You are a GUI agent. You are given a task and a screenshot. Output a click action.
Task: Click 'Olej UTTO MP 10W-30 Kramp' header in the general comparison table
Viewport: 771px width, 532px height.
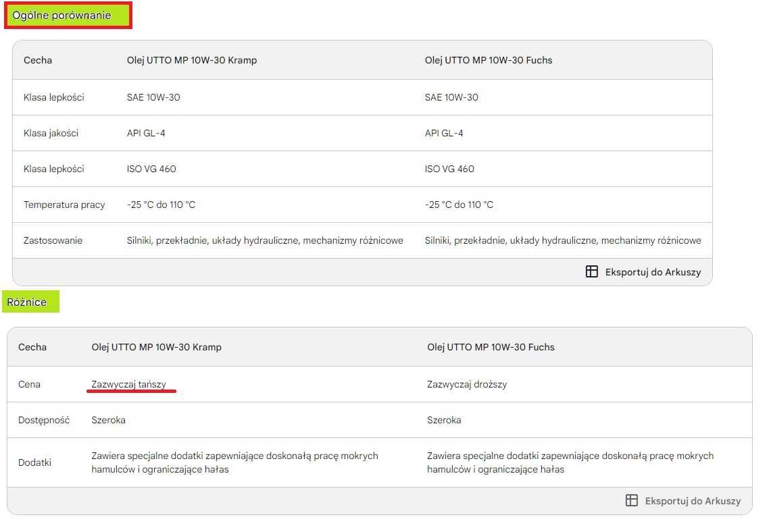pyautogui.click(x=192, y=60)
